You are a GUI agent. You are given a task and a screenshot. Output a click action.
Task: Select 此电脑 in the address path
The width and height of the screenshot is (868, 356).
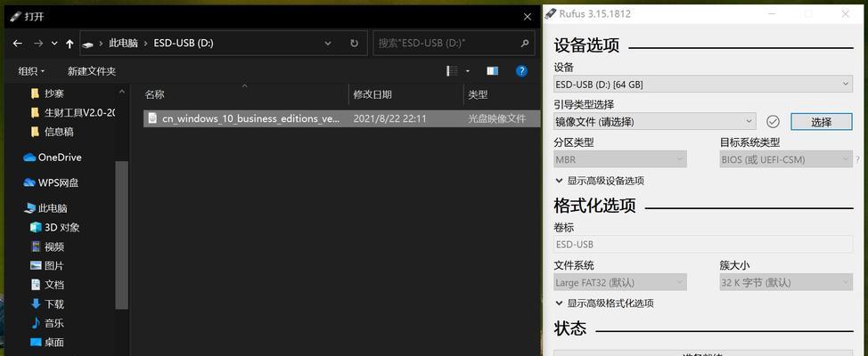tap(124, 44)
